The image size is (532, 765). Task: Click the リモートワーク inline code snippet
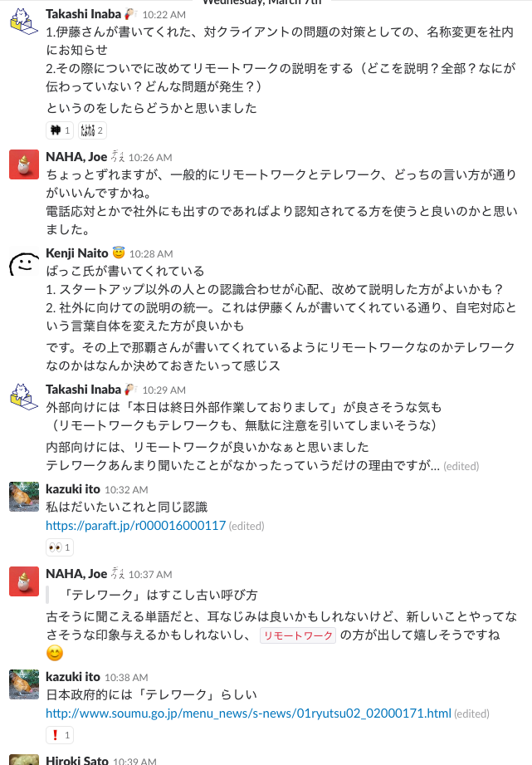[x=297, y=635]
